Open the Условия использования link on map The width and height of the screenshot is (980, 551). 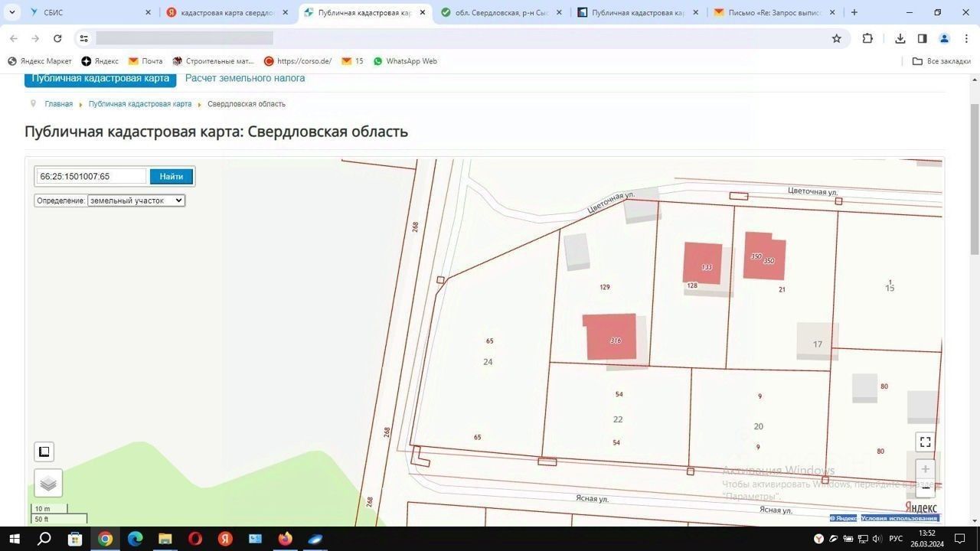pyautogui.click(x=900, y=518)
